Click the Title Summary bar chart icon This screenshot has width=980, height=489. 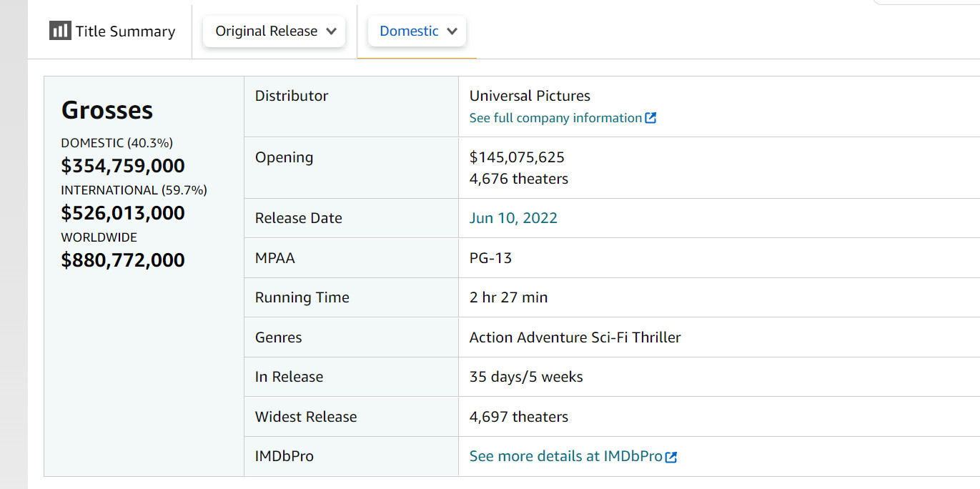(x=60, y=31)
